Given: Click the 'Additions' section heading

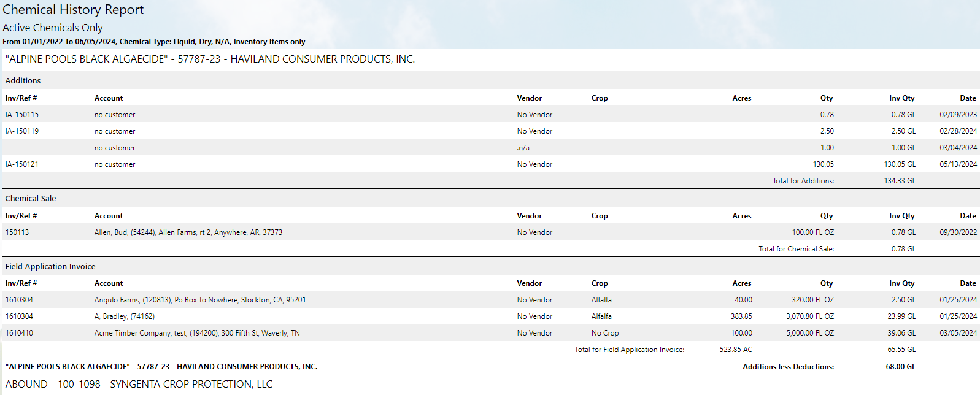Looking at the screenshot, I should [x=23, y=80].
